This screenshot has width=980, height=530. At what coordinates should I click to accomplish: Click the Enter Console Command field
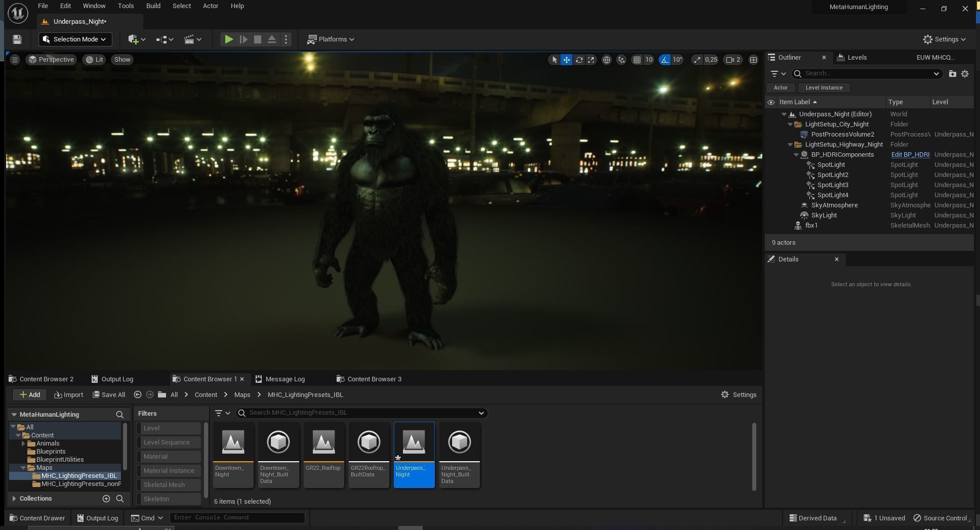click(237, 517)
